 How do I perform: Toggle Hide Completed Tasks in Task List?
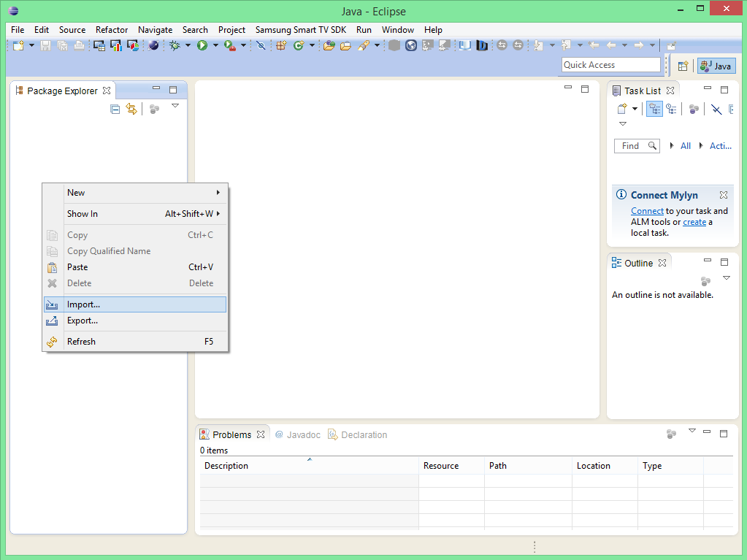[716, 110]
